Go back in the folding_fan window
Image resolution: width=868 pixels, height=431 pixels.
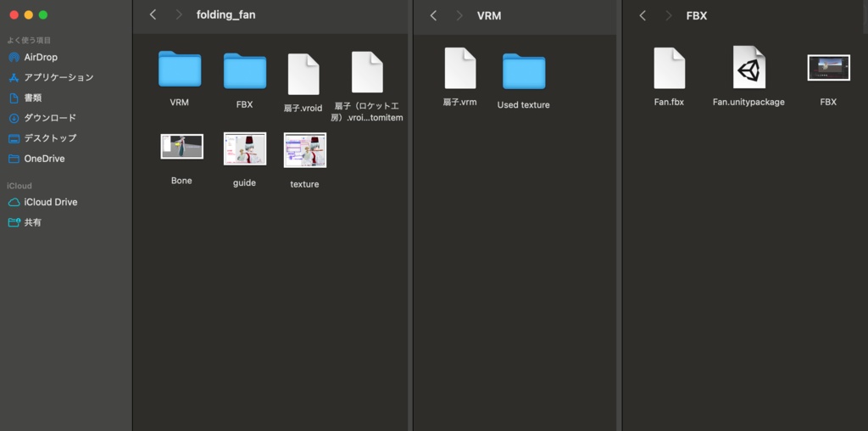tap(153, 15)
